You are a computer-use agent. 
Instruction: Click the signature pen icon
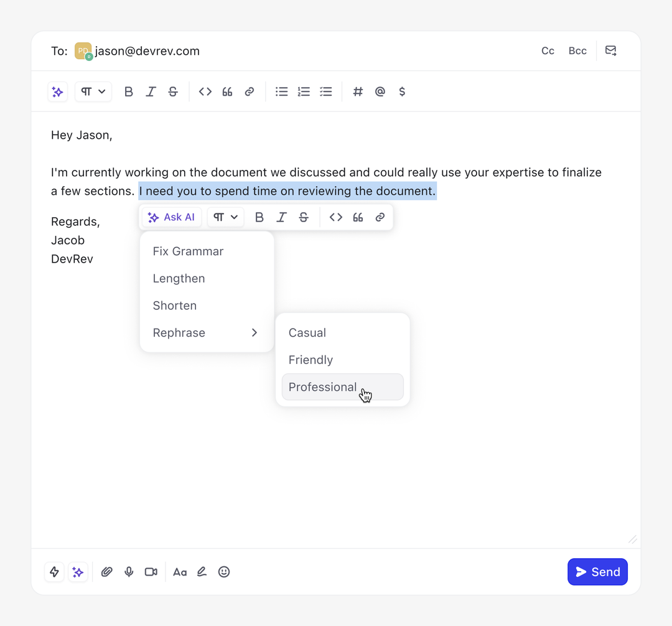point(202,572)
